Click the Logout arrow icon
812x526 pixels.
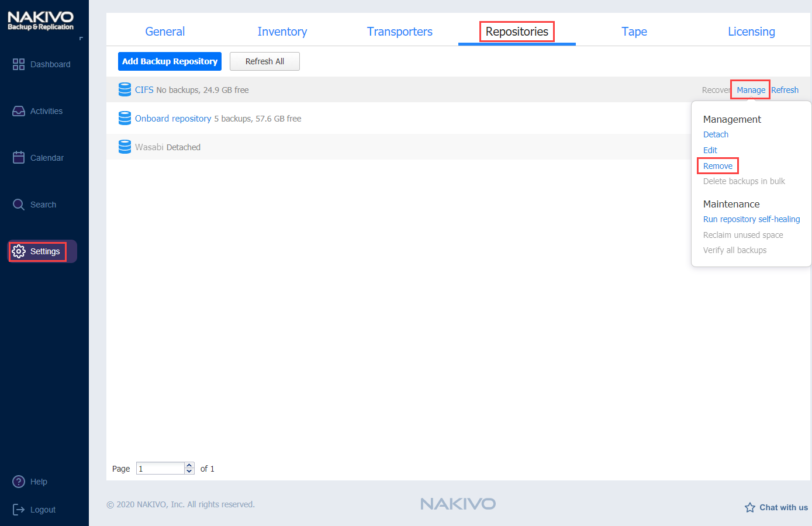(x=19, y=510)
